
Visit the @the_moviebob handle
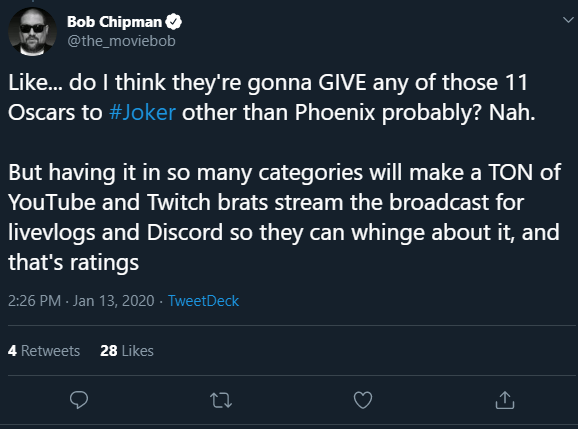point(121,41)
